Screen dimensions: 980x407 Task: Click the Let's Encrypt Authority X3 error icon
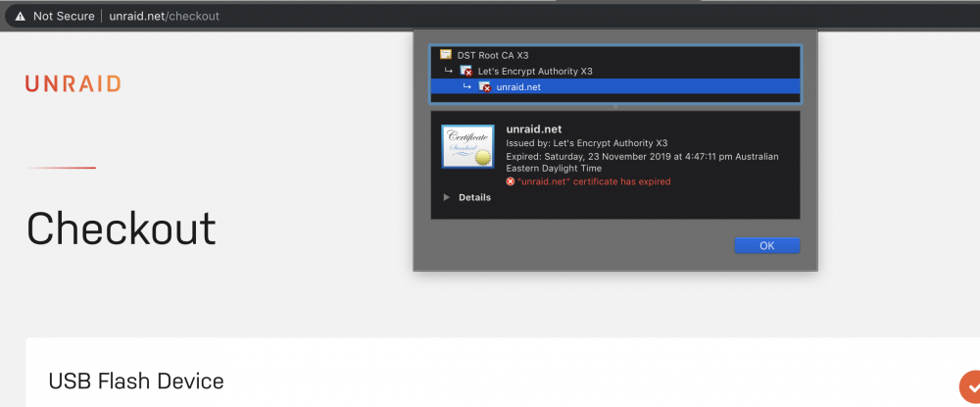click(466, 72)
